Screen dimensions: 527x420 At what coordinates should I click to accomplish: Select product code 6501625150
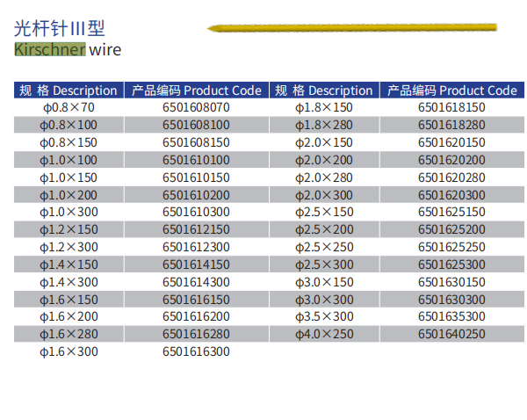(451, 212)
